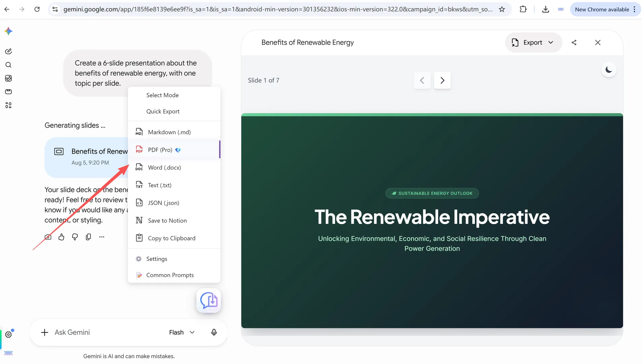This screenshot has width=642, height=364.
Task: Bookmark this page with star icon
Action: [502, 9]
